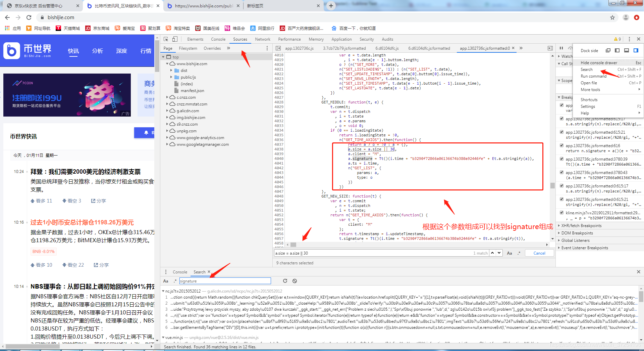Open navigator pane three-dot menu
Image resolution: width=644 pixels, height=351 pixels.
click(267, 48)
